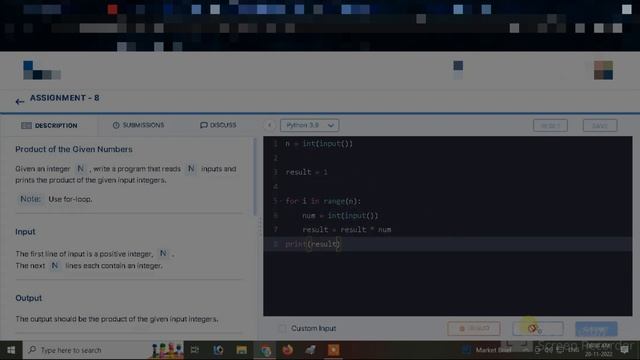The image size is (640, 360).
Task: Click the profile avatar at top right
Action: click(603, 70)
